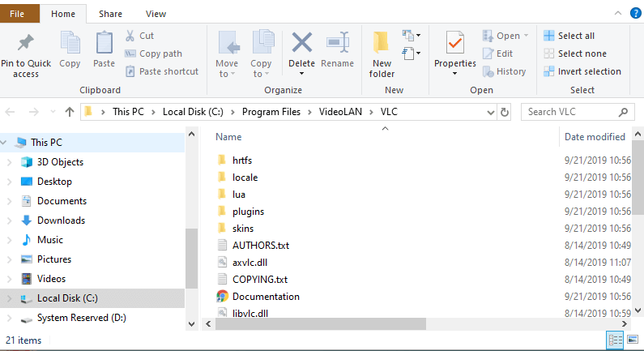
Task: Click the Search VLC field
Action: pos(578,112)
